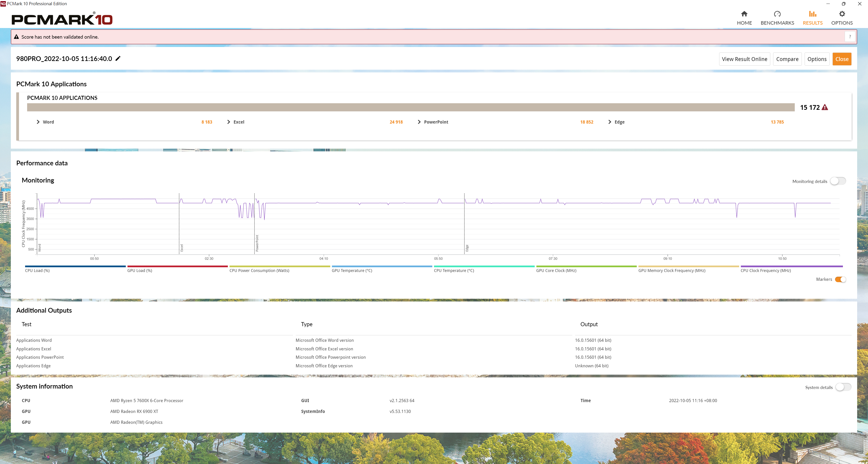
Task: Click the question mark help icon in the warning banner
Action: [849, 37]
